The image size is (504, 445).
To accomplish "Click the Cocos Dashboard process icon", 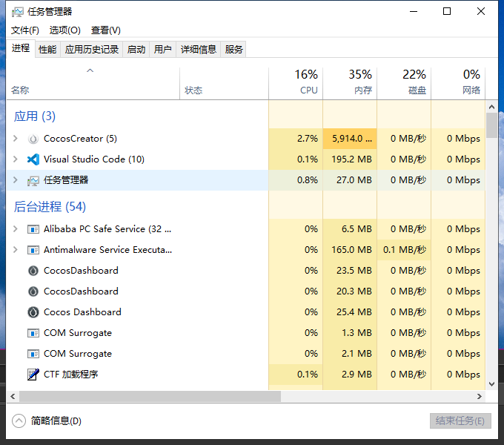I will click(x=33, y=312).
